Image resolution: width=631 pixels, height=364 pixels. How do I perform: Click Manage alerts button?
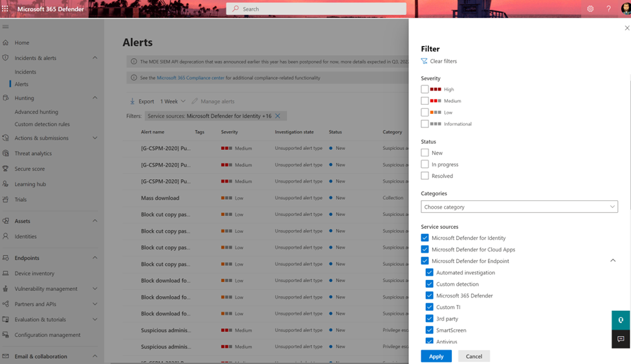point(213,102)
